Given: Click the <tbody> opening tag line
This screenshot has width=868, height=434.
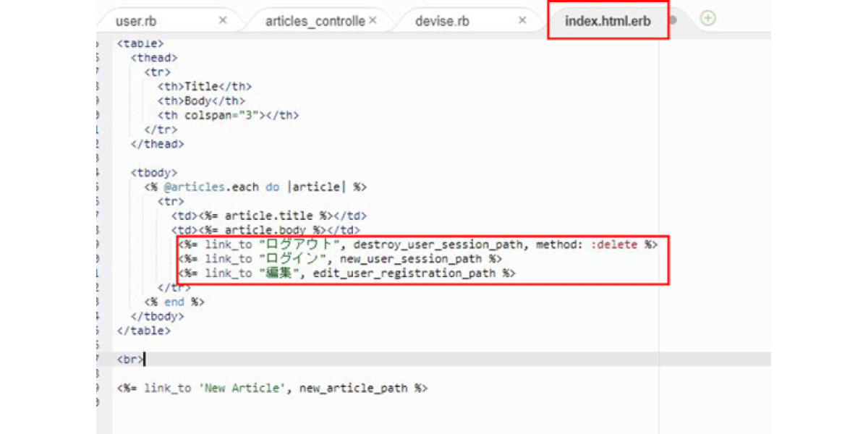Looking at the screenshot, I should pyautogui.click(x=154, y=173).
